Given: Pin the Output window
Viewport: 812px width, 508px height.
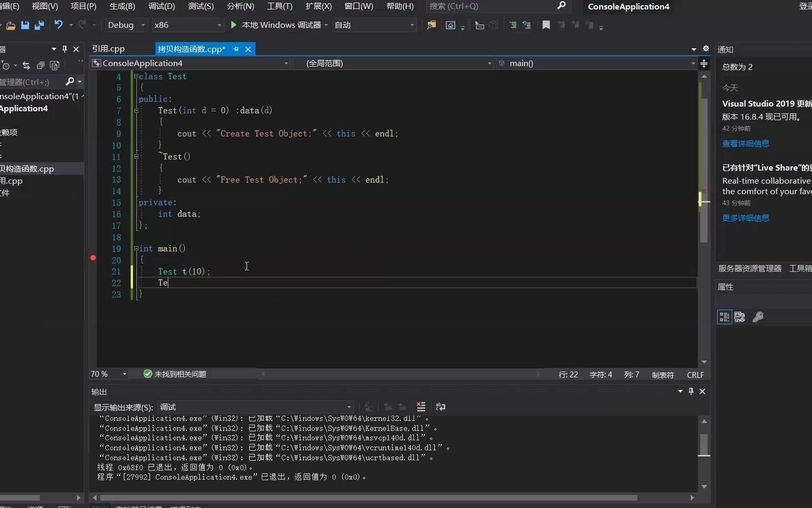Looking at the screenshot, I should click(691, 391).
